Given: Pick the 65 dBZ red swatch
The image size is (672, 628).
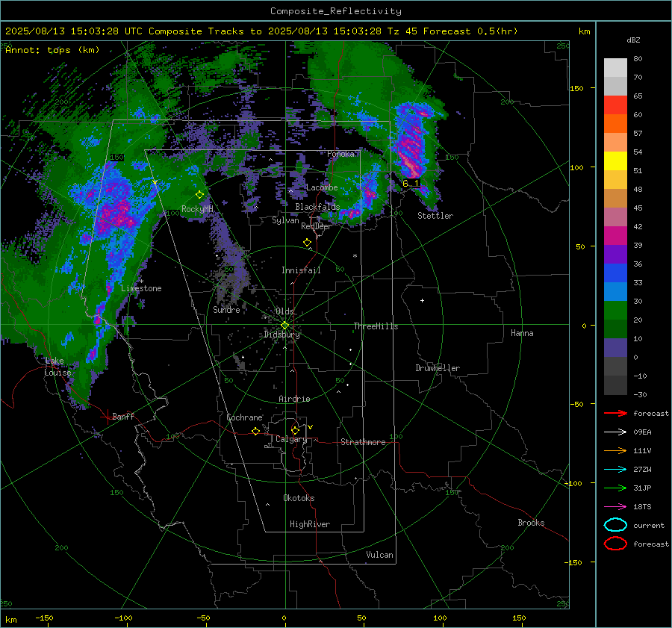Looking at the screenshot, I should click(x=615, y=105).
